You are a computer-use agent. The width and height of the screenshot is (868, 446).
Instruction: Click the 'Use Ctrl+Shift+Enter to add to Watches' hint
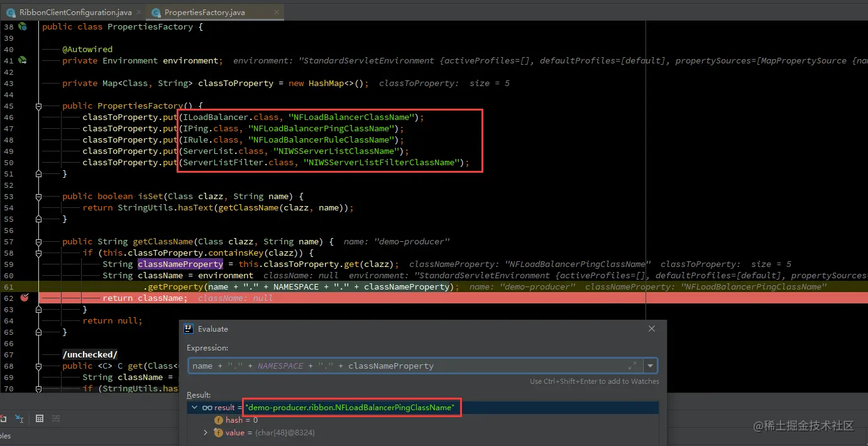click(x=595, y=381)
